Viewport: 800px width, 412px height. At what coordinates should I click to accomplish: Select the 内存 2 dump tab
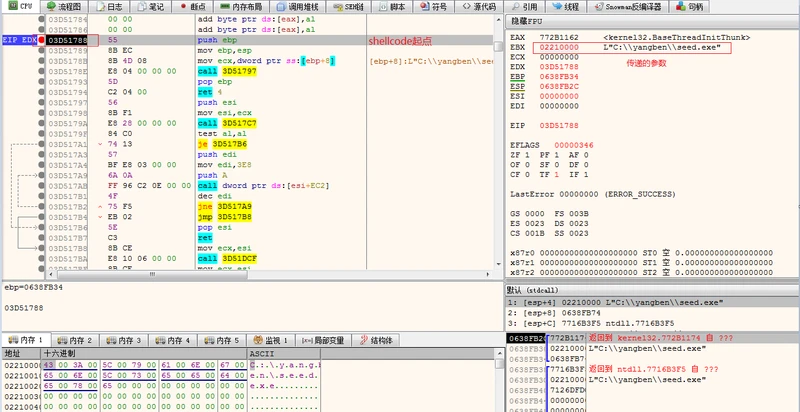[76, 340]
